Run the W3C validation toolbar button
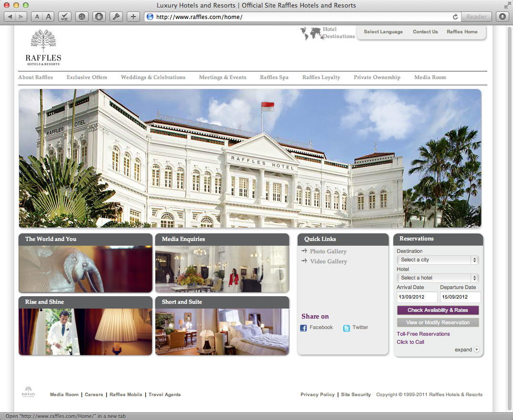Screen dimensions: 513x420 [x=65, y=17]
